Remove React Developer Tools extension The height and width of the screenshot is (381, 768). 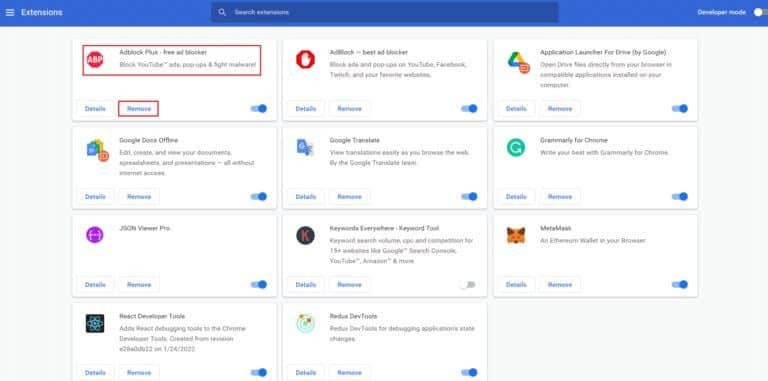(139, 373)
